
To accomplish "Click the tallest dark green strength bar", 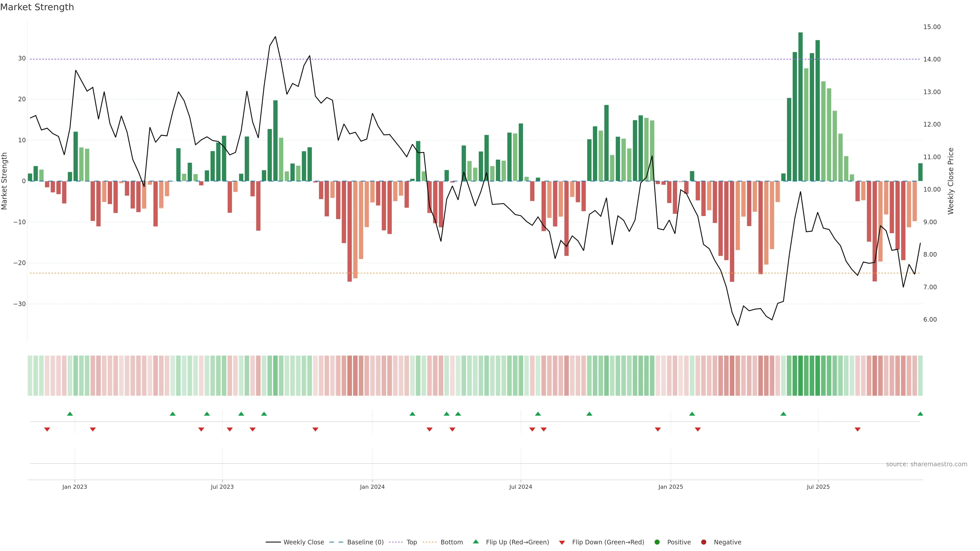I will coord(800,106).
